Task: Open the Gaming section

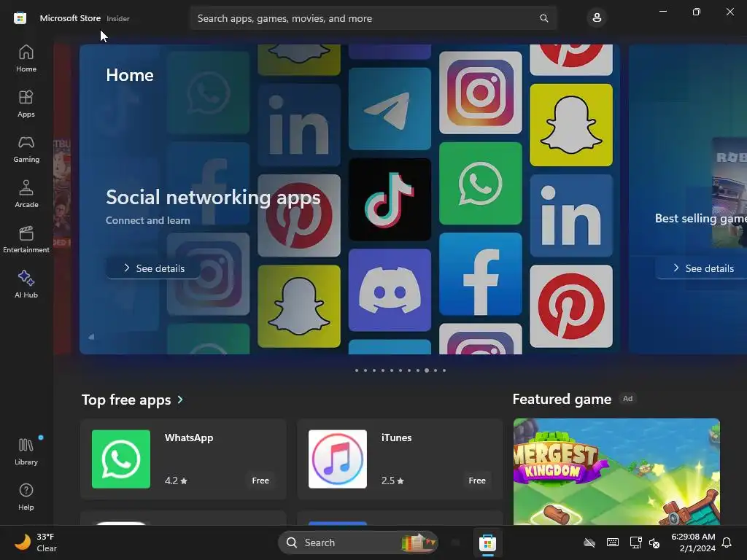Action: pos(26,149)
